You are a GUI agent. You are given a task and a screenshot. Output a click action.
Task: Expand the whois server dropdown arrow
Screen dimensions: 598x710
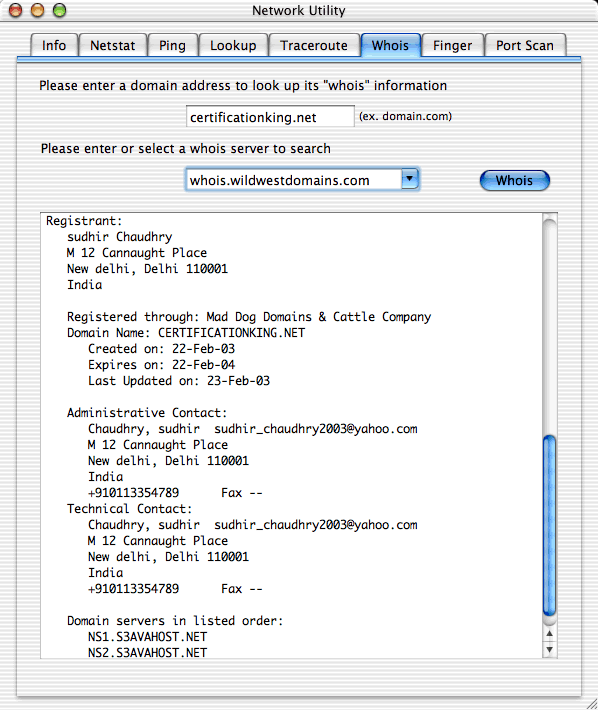[x=410, y=179]
